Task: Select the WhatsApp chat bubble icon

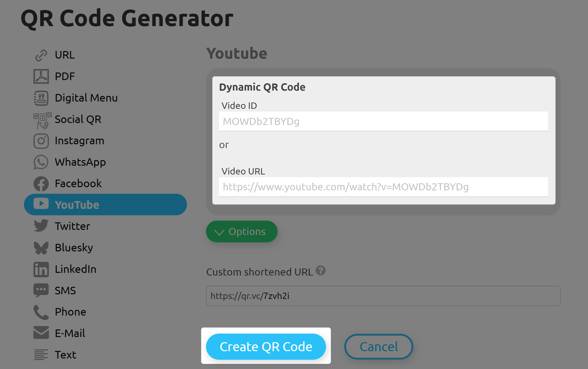Action: pyautogui.click(x=41, y=162)
